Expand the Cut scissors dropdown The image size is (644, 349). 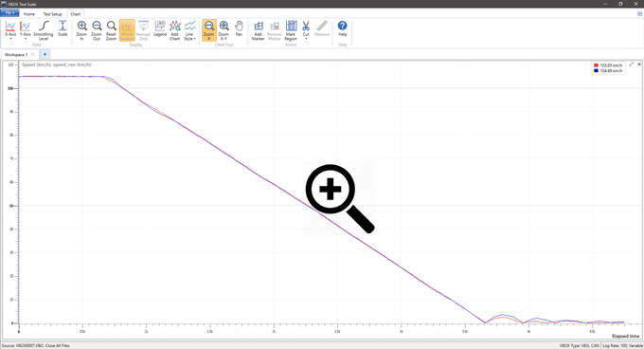point(306,30)
